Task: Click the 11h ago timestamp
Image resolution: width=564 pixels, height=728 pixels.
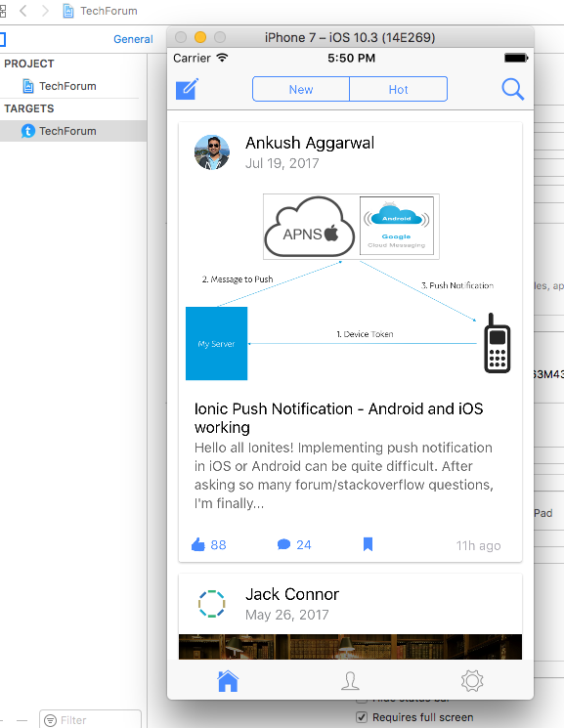Action: point(478,545)
